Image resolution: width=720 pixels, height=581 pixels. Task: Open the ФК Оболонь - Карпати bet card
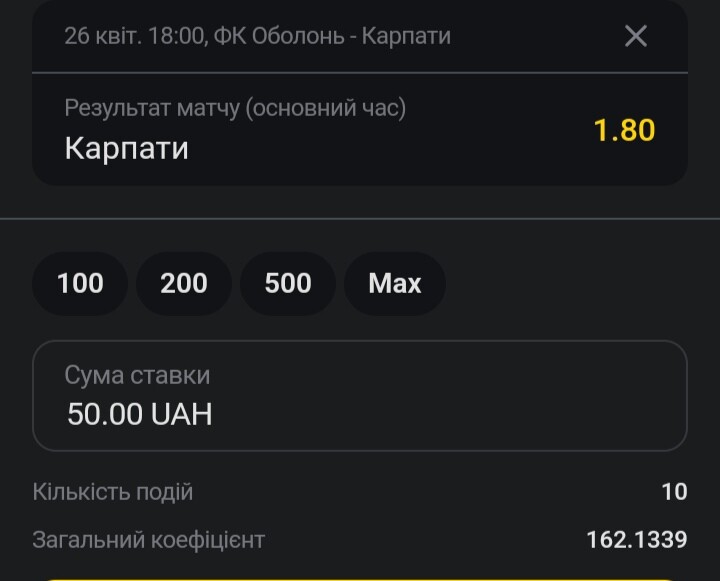(360, 92)
